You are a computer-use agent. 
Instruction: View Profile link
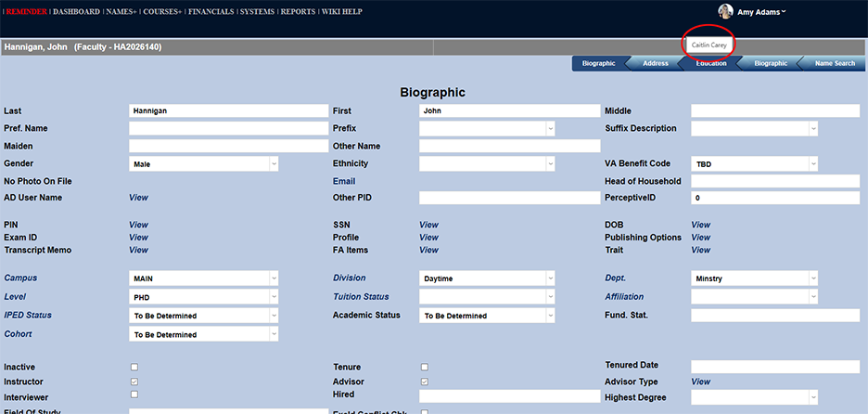[x=428, y=238]
